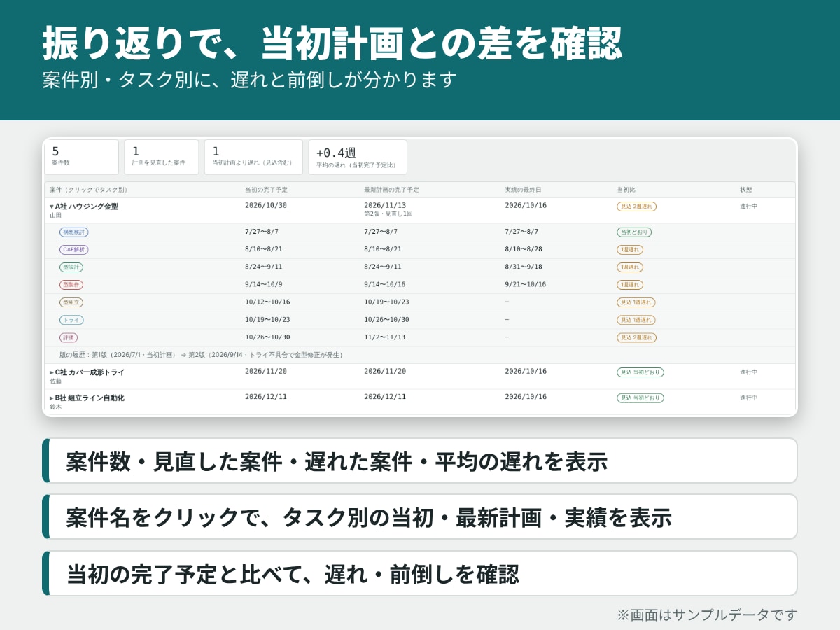Click the 8/10〜8/28 actual dates

[x=524, y=249]
